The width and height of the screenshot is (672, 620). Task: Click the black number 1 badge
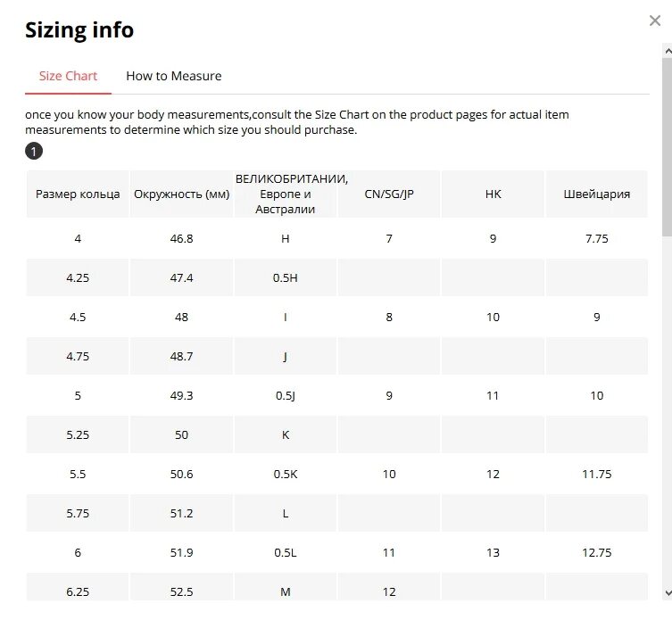coord(34,151)
